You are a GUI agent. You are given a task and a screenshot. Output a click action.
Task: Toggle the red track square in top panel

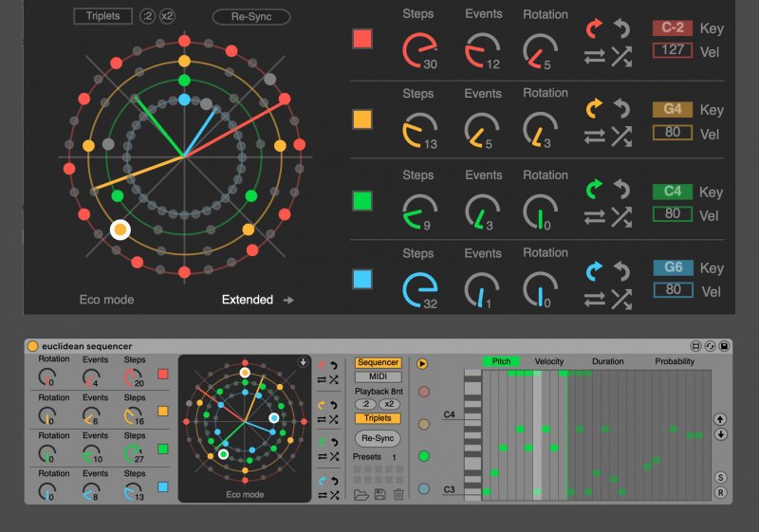362,39
